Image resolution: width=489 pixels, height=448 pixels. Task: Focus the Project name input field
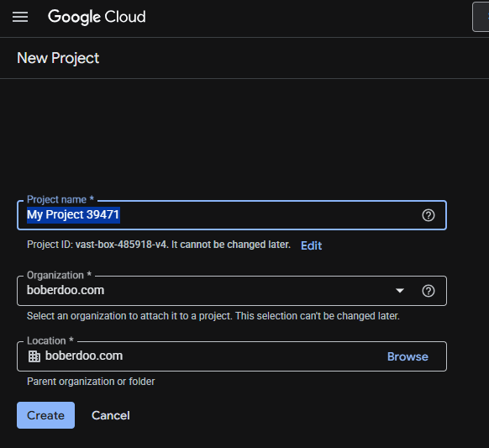(232, 215)
